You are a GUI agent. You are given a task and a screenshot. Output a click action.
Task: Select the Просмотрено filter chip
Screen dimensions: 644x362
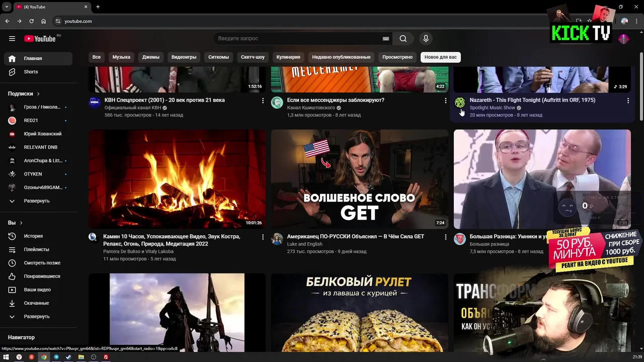(397, 57)
